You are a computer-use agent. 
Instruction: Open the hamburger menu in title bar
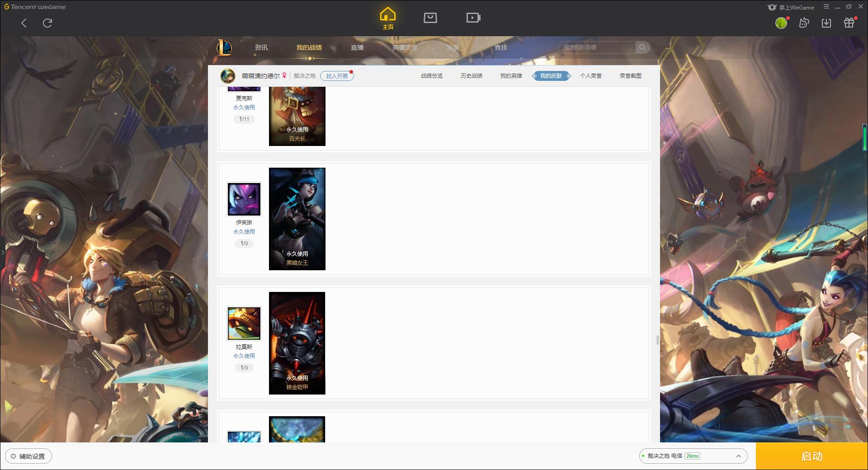click(x=826, y=7)
